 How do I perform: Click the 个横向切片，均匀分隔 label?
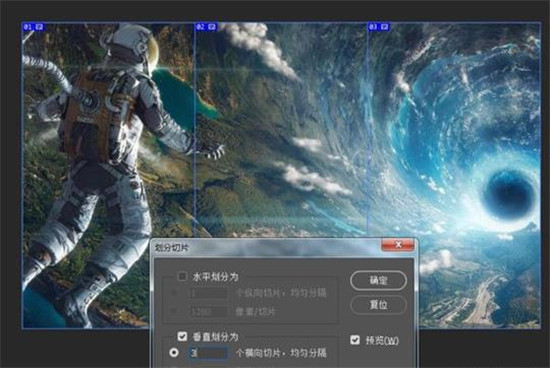click(x=281, y=353)
